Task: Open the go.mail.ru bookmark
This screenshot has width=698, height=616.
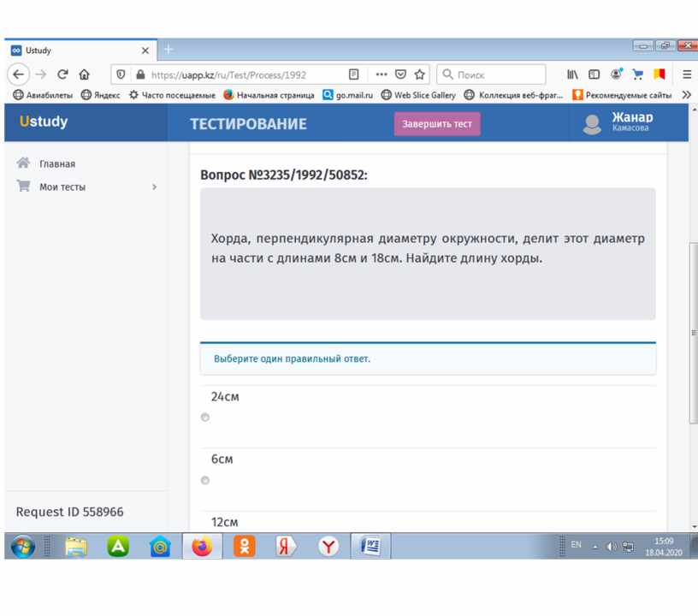Action: point(347,95)
